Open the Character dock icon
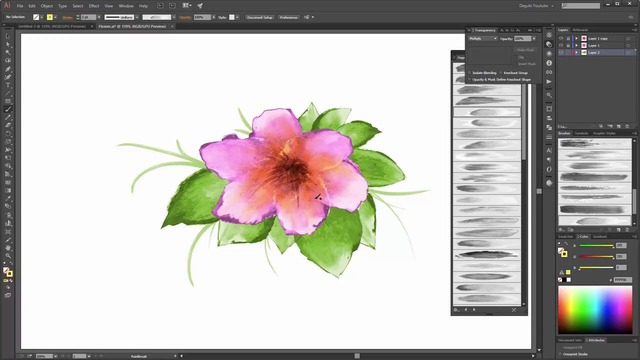 pos(549,151)
